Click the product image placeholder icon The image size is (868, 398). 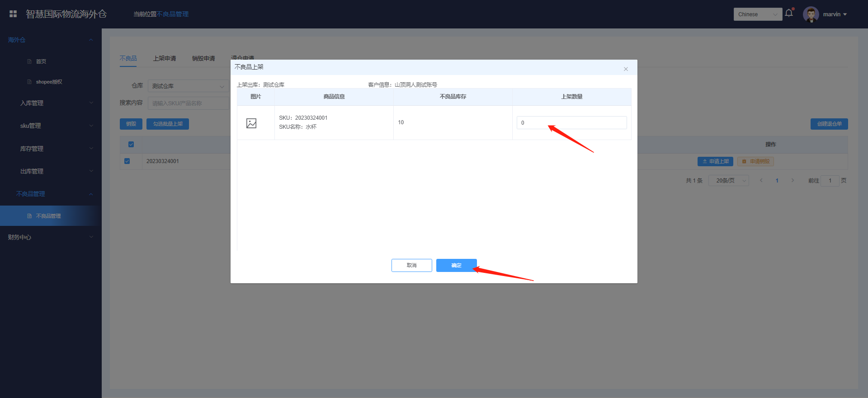coord(251,123)
